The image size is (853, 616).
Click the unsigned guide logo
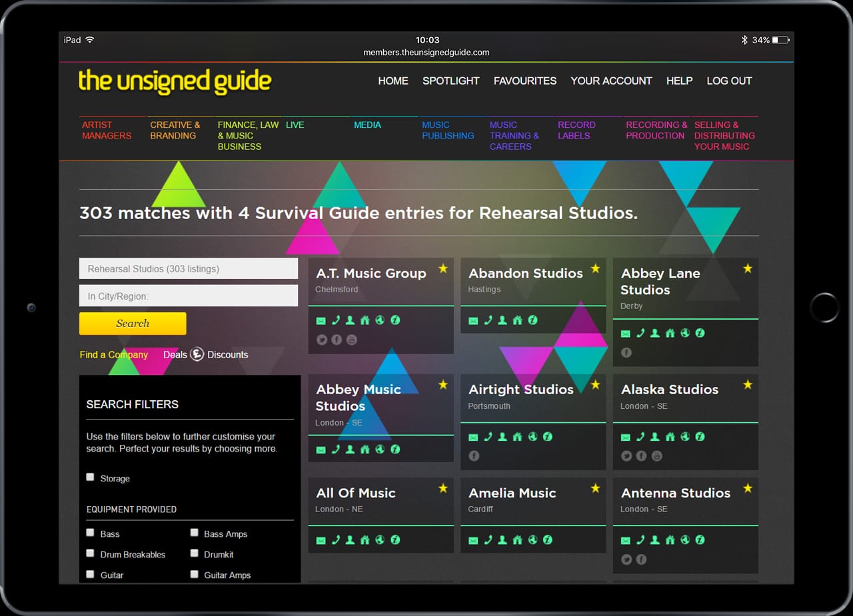175,81
